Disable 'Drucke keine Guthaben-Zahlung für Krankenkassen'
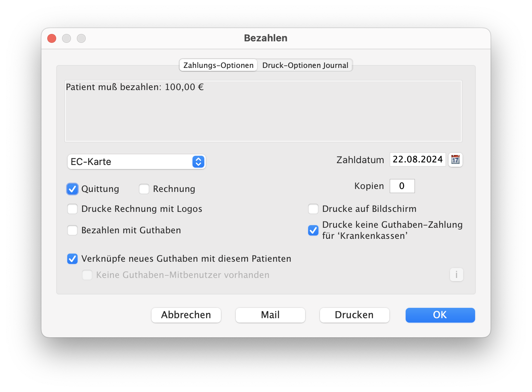Image resolution: width=532 pixels, height=392 pixels. point(313,230)
